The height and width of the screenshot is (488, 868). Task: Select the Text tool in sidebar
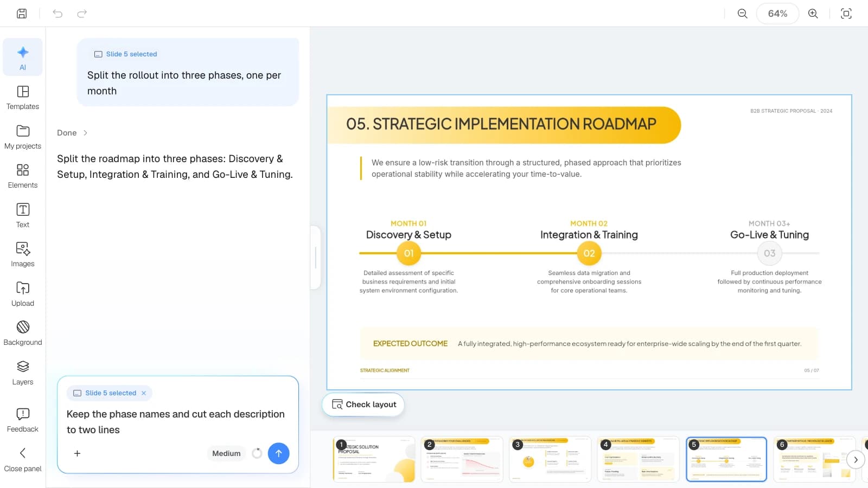(23, 216)
